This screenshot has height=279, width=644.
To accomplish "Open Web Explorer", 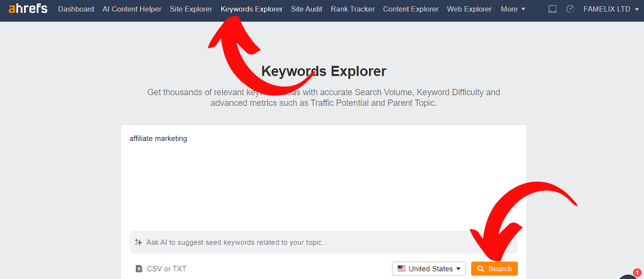I will click(470, 9).
